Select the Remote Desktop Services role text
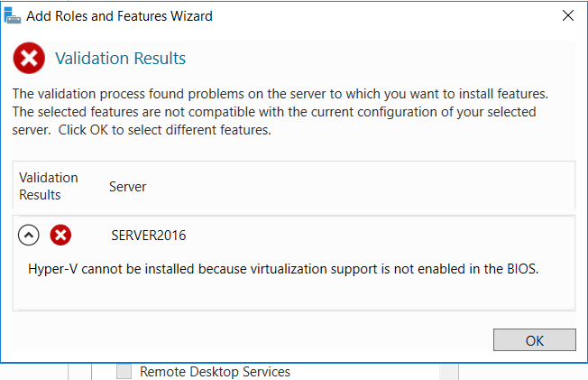 215,372
